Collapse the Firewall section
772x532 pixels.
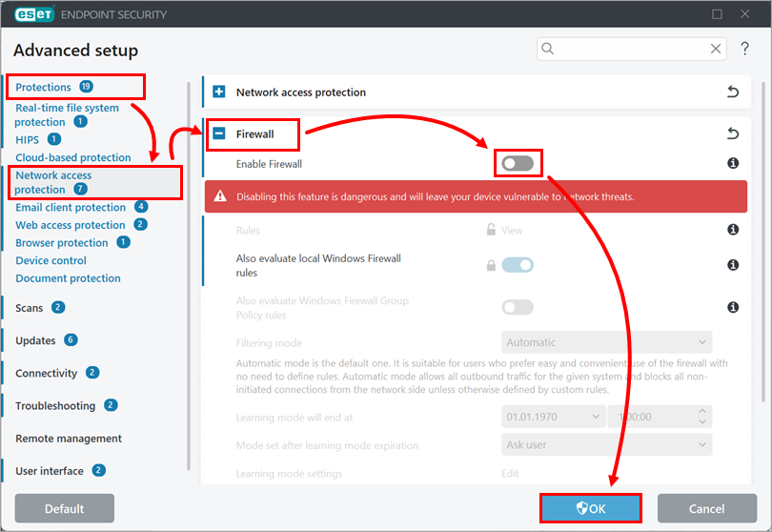click(219, 133)
